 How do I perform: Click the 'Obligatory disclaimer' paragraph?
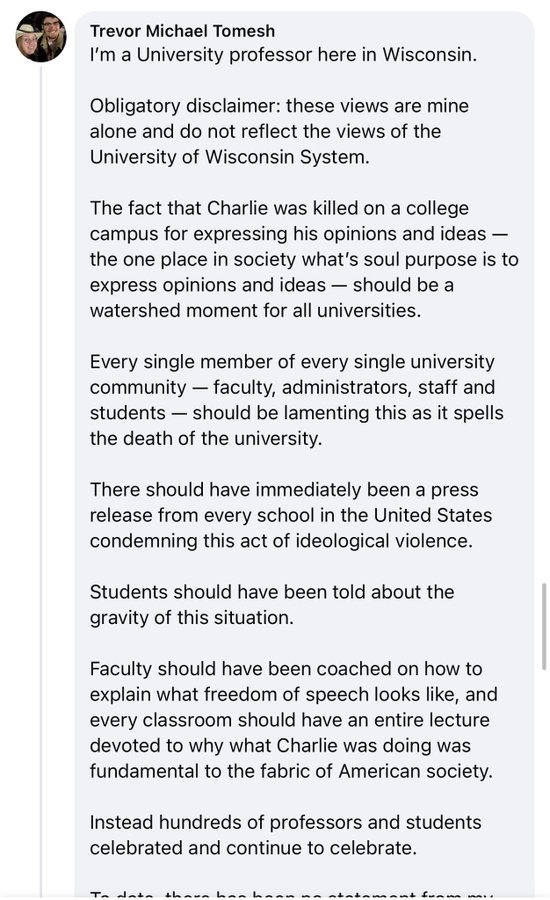(279, 131)
